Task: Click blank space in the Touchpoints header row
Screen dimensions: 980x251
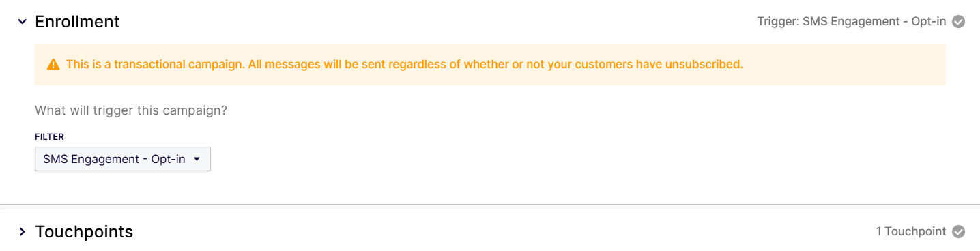Action: (x=505, y=232)
